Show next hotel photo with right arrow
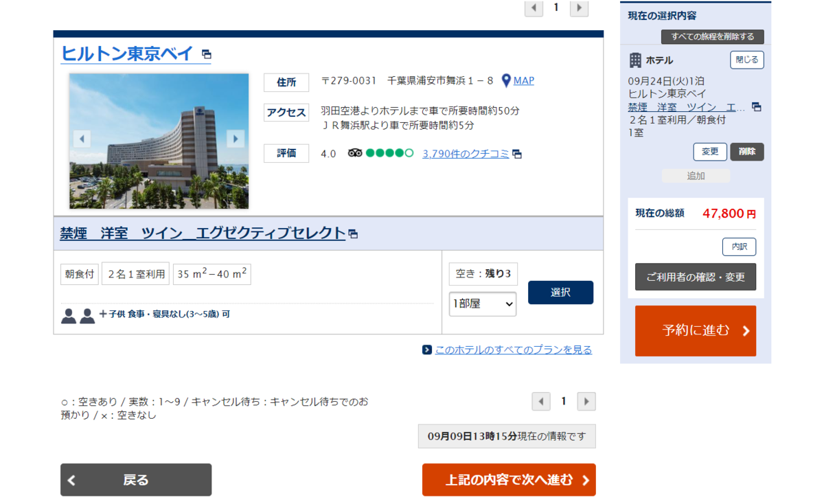 click(x=236, y=139)
